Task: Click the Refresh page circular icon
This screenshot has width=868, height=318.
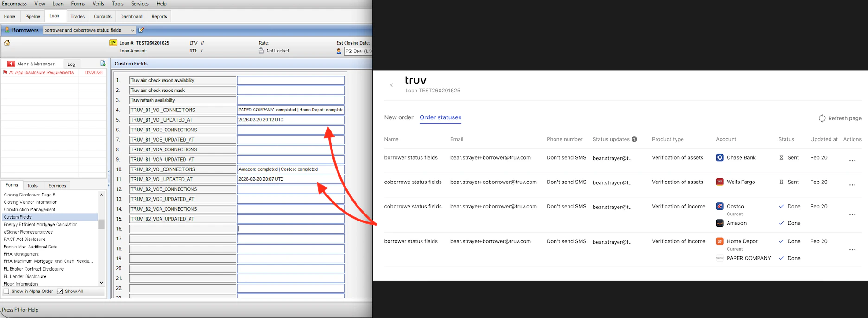Action: pyautogui.click(x=822, y=118)
